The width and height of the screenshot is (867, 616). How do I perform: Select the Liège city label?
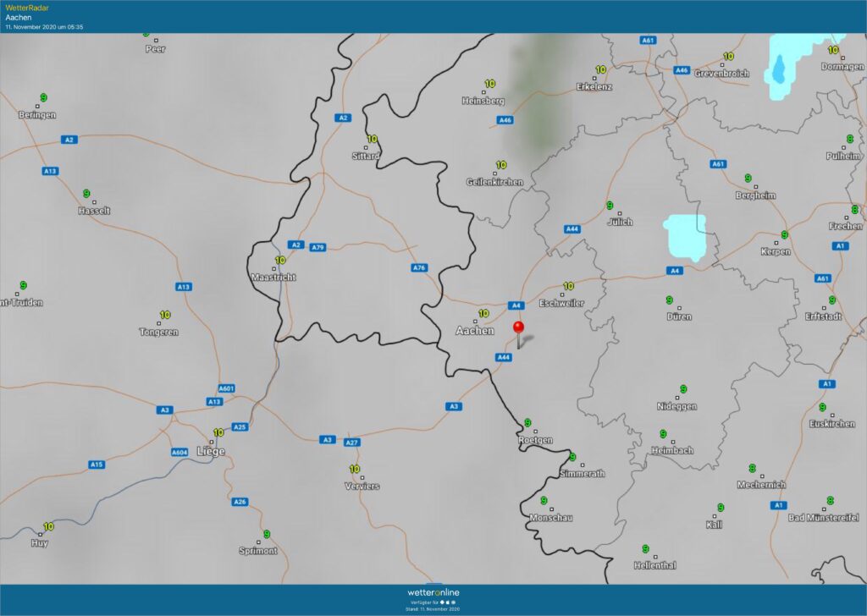coord(211,451)
